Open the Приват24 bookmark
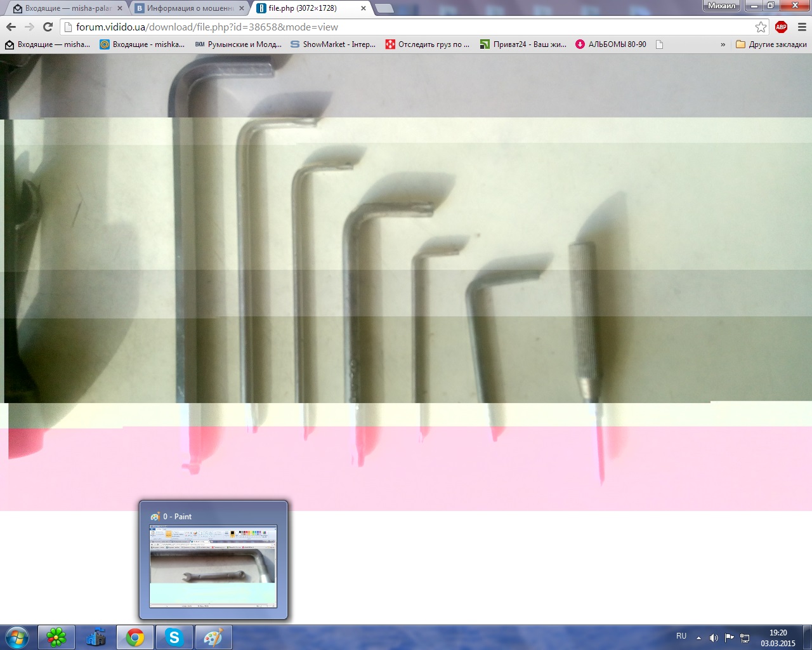This screenshot has height=650, width=812. click(523, 44)
